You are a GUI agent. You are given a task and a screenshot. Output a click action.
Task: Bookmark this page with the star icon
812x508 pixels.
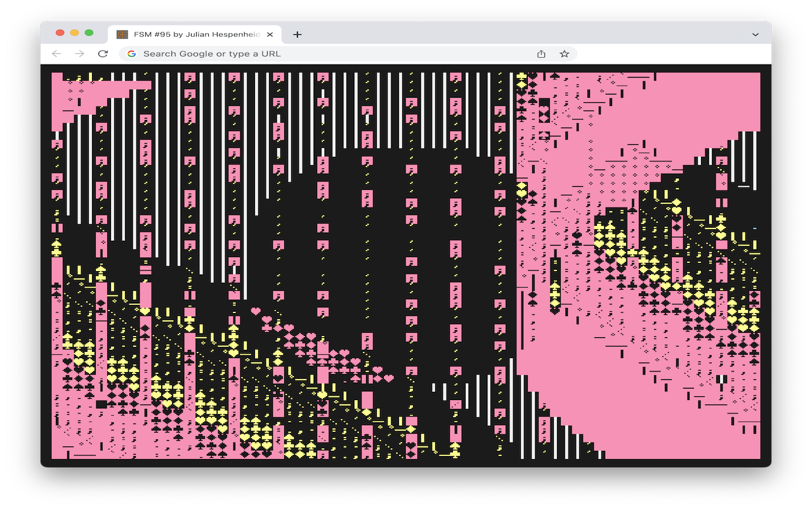[x=565, y=54]
